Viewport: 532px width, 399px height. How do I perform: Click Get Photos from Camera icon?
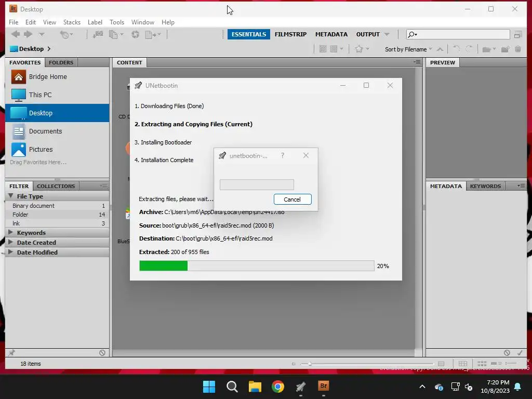(x=98, y=34)
